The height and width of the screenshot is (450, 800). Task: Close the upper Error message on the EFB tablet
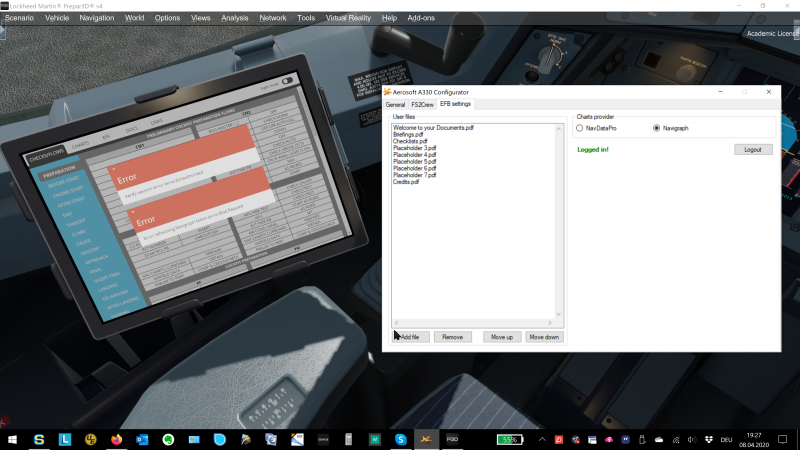click(114, 169)
